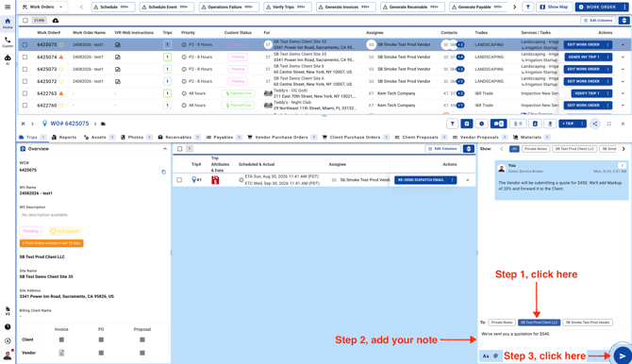Open the vendor invoice document icon in Overview
Viewport: 632px width, 364px height.
coord(61,353)
